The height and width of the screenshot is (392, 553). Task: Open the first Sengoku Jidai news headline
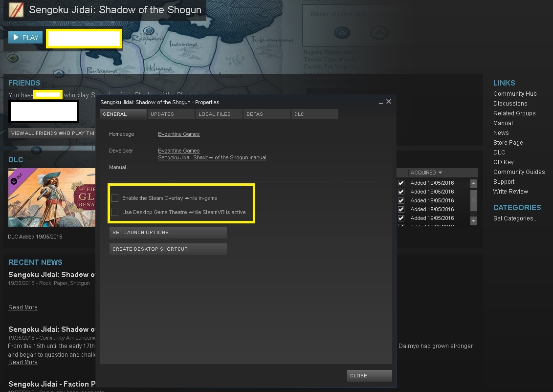(52, 275)
